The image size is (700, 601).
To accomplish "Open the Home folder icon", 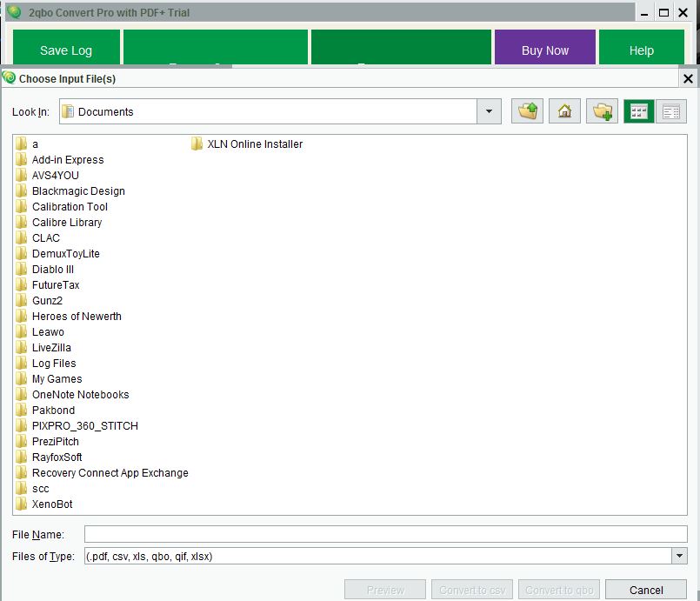I will [x=564, y=111].
